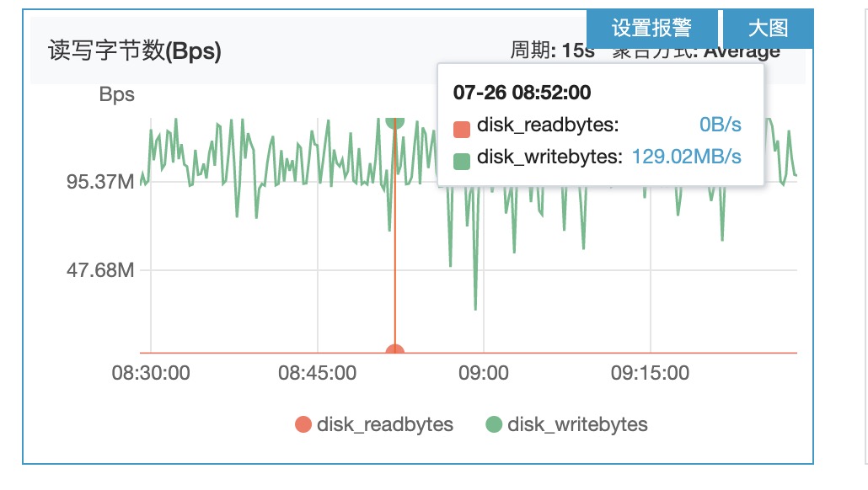
Task: Click the vertical orange crosshair slider line
Action: point(394,253)
